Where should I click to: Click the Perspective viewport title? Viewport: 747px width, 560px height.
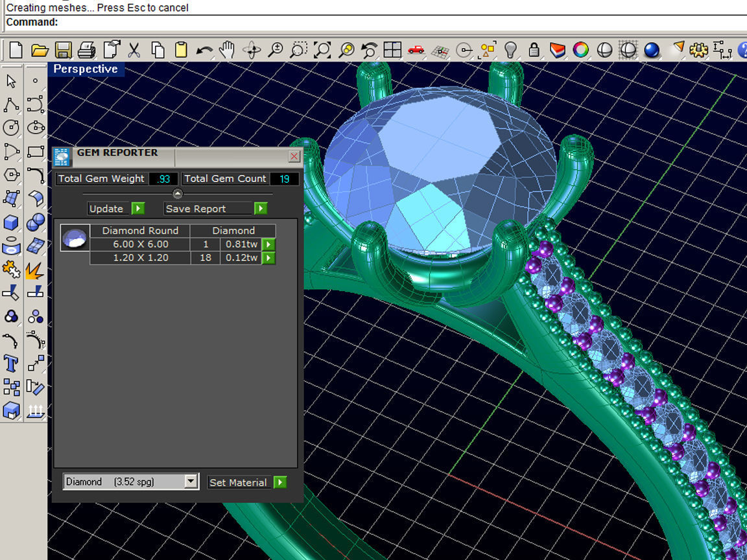coord(86,69)
